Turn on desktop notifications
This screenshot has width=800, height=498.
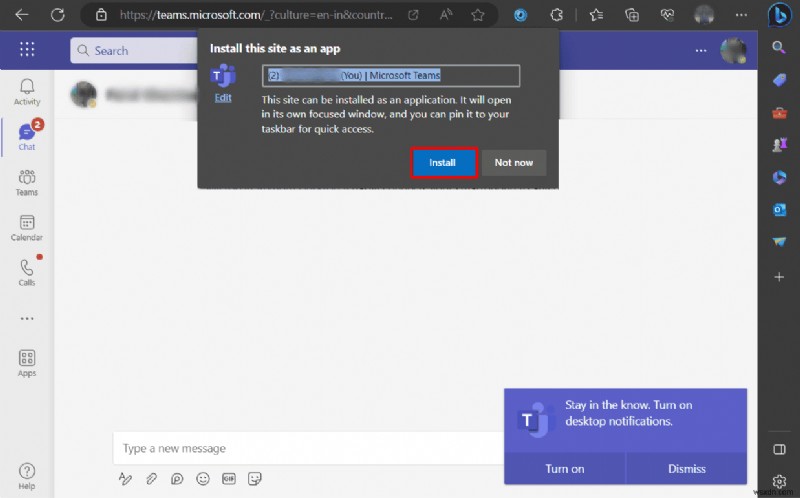[565, 468]
